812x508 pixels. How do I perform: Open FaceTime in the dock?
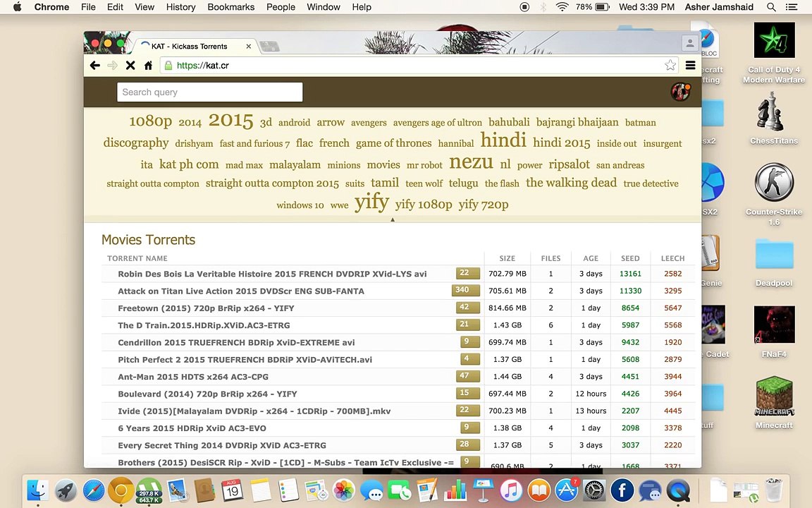[399, 490]
